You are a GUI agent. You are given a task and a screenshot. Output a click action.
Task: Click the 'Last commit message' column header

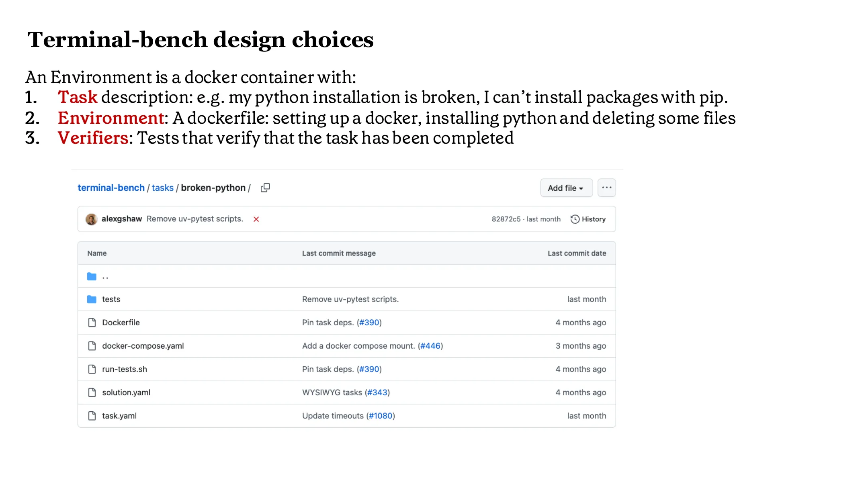point(339,253)
